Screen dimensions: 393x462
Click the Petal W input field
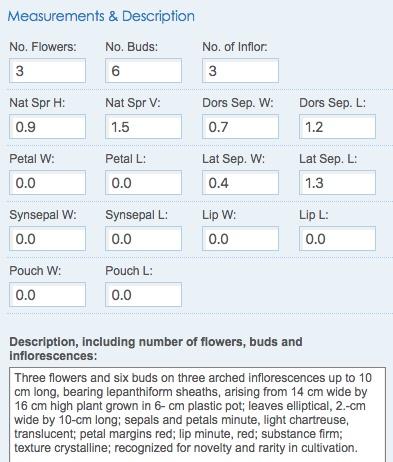(47, 183)
